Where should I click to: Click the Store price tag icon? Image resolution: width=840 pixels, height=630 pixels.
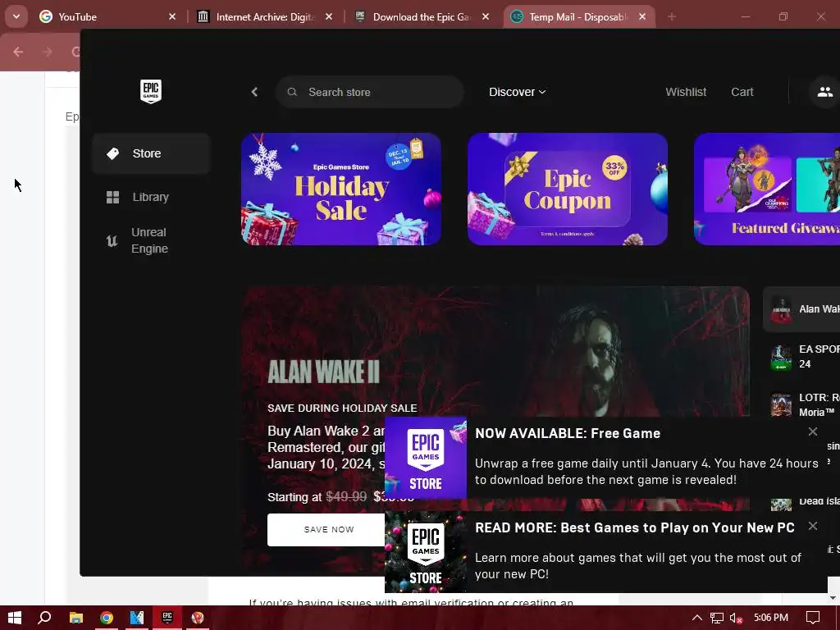click(112, 153)
